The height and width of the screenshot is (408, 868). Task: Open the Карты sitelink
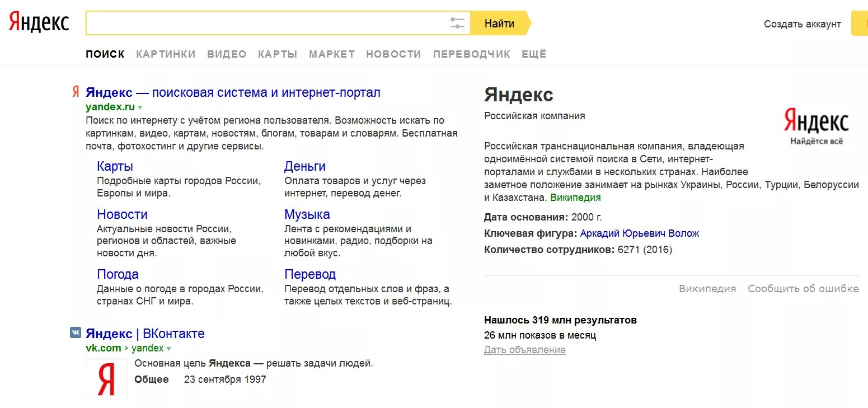pos(115,166)
